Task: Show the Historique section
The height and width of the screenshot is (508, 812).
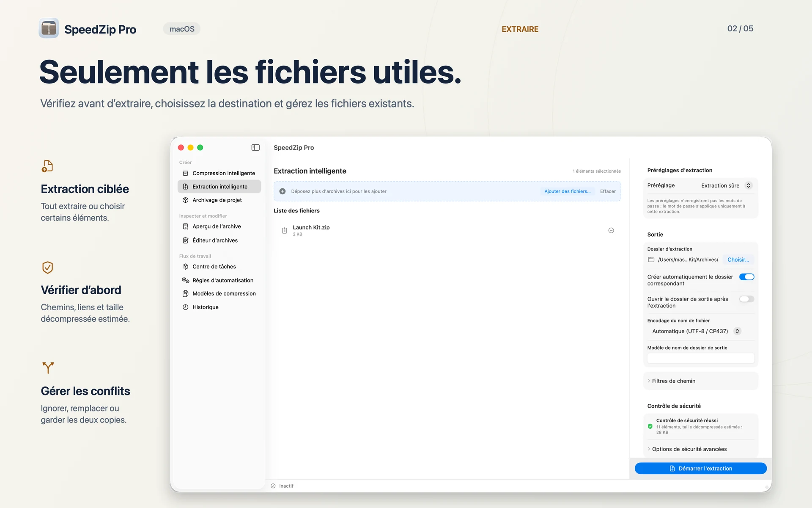Action: [219, 307]
